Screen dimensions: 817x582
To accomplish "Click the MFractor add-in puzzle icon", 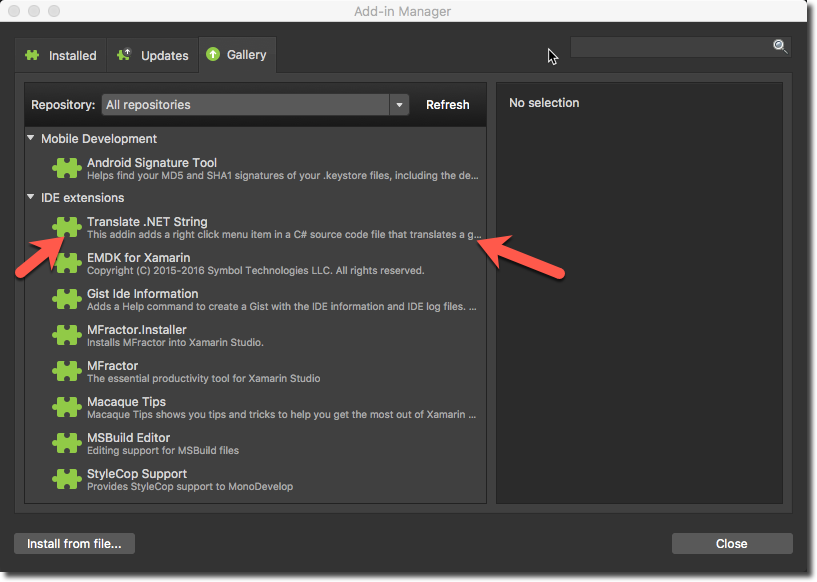I will 67,371.
